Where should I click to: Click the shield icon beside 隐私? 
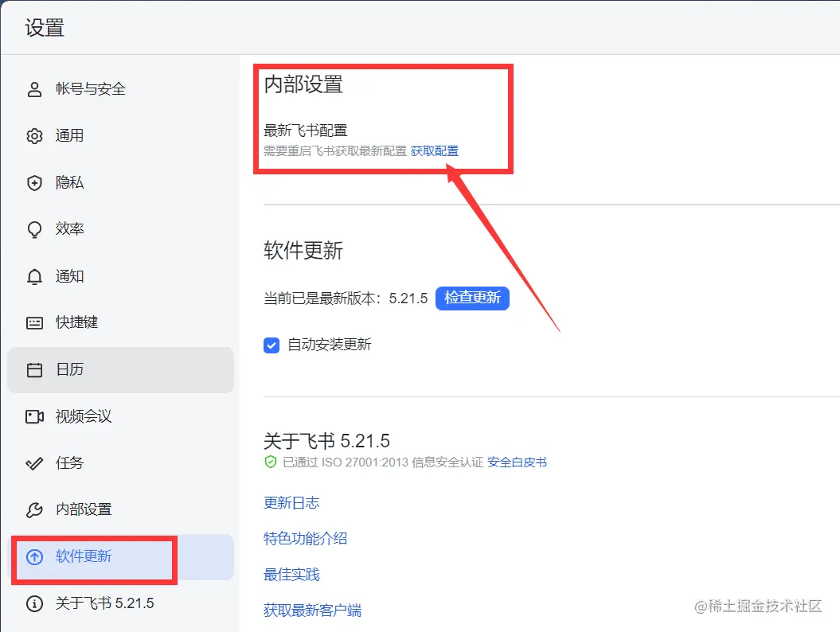(x=34, y=182)
